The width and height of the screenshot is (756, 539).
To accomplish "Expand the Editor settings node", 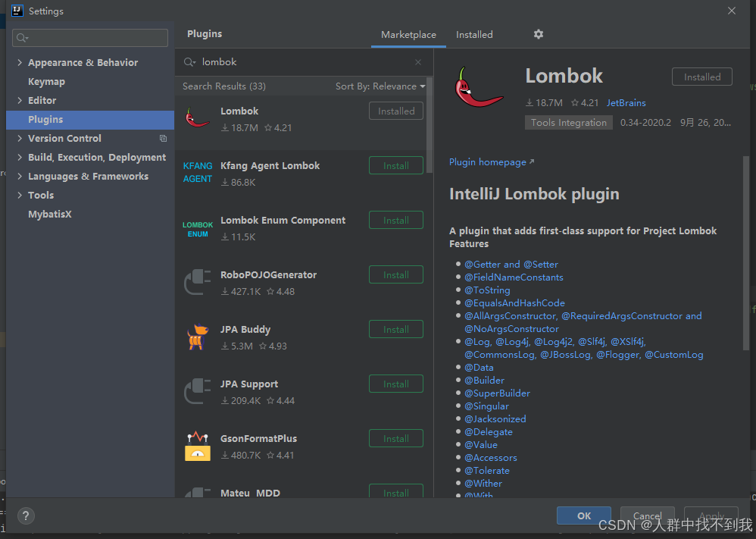I will pyautogui.click(x=20, y=100).
